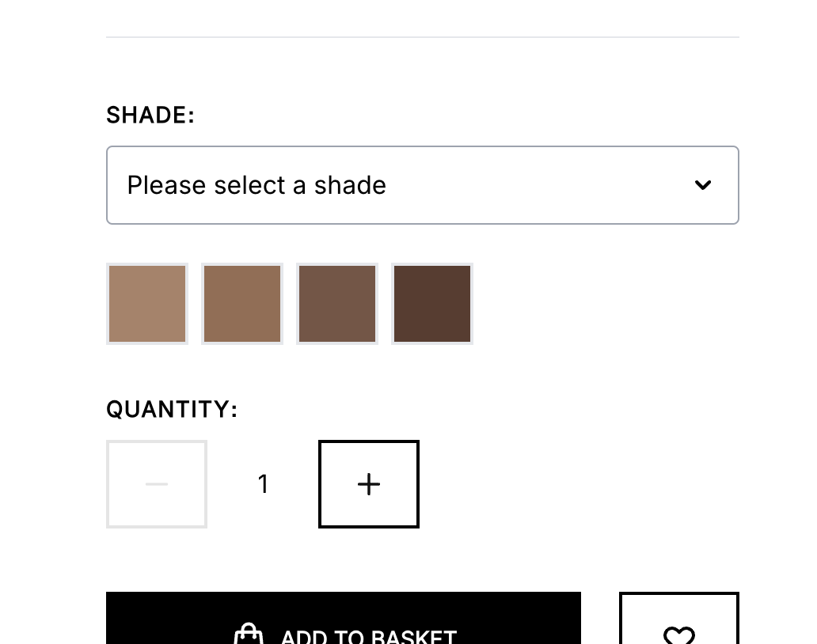Screen dimensions: 817x644
Task: Decrease quantity with the minus button
Action: pyautogui.click(x=157, y=484)
